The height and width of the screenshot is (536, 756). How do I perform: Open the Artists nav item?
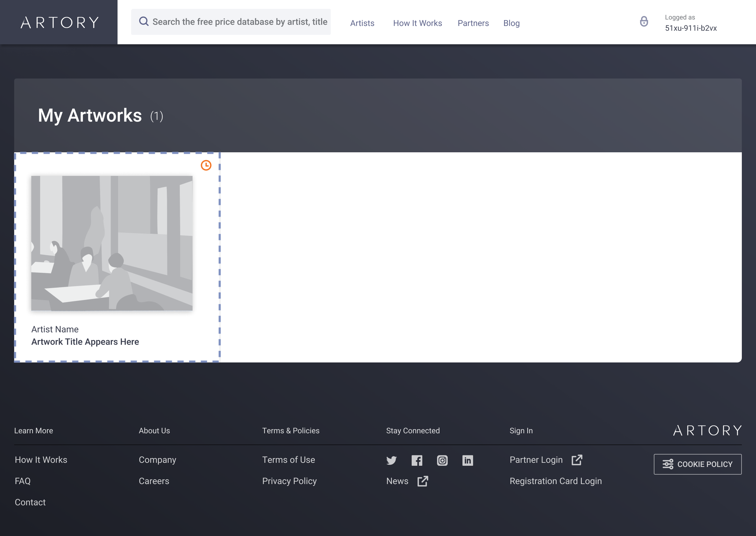(x=362, y=23)
